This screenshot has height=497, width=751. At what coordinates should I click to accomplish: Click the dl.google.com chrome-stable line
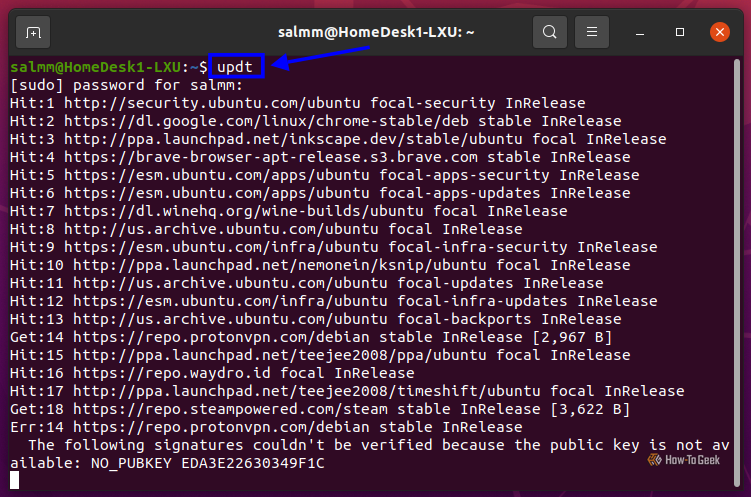tap(316, 121)
